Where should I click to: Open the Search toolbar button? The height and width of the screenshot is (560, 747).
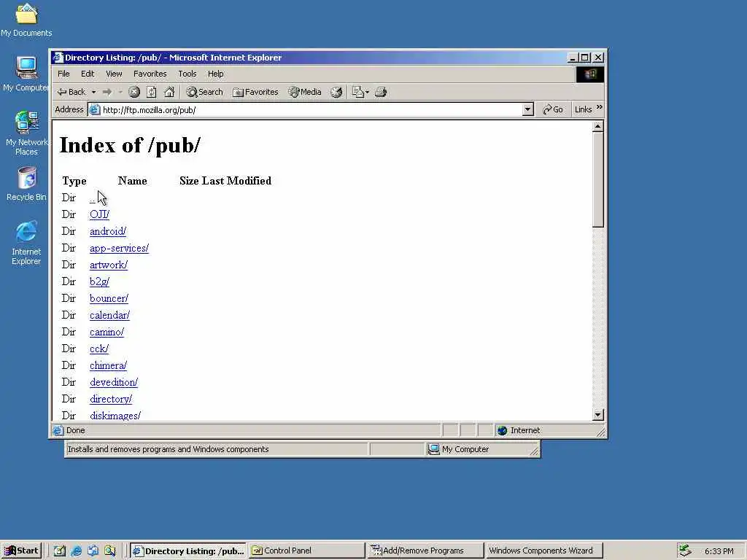(204, 92)
